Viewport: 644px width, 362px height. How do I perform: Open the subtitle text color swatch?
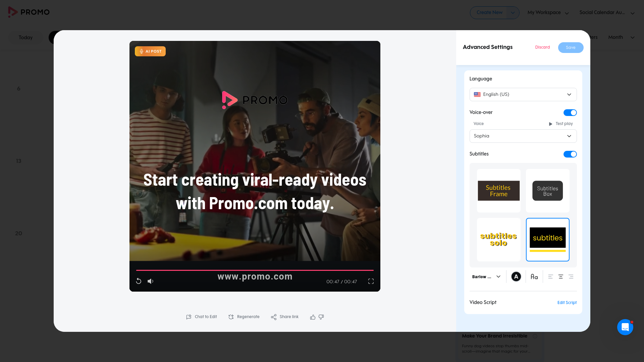click(516, 277)
